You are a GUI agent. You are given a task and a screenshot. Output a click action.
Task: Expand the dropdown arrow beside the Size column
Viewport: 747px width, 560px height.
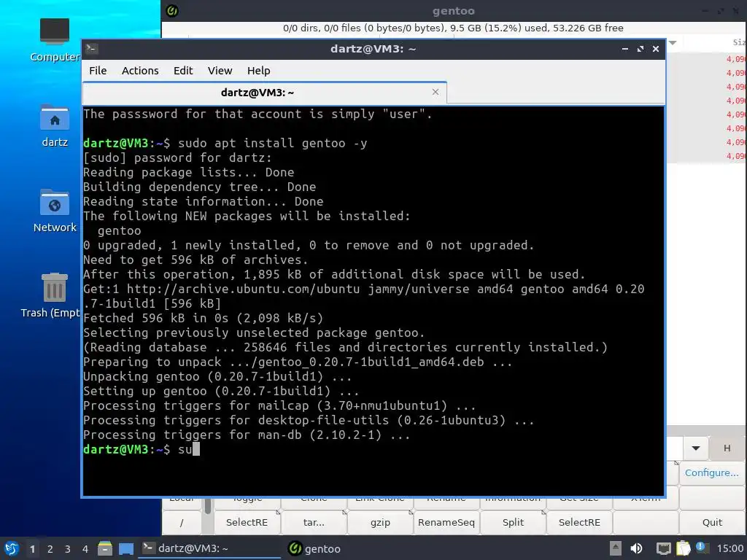point(673,42)
